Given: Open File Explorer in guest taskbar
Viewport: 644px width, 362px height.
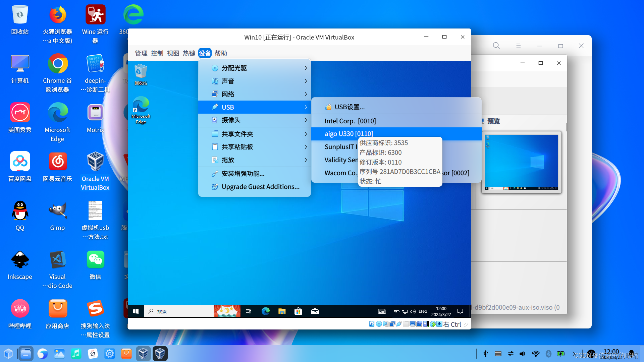Looking at the screenshot, I should [282, 311].
